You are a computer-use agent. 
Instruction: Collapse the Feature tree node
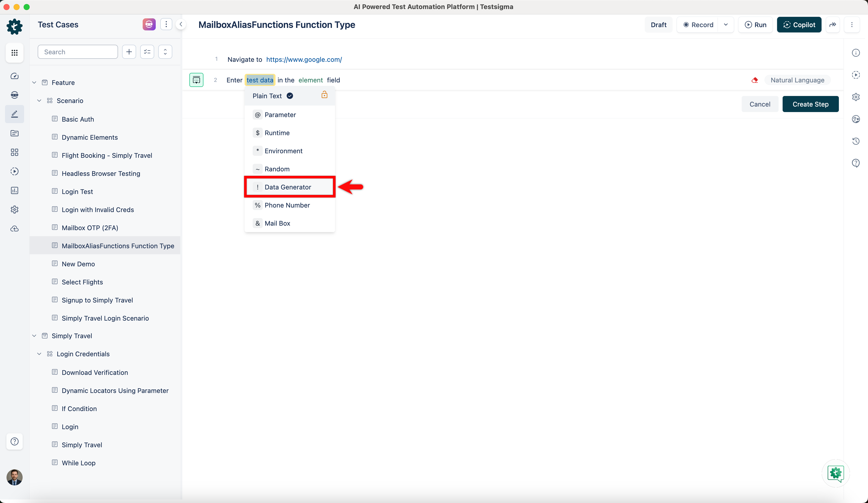(x=34, y=83)
